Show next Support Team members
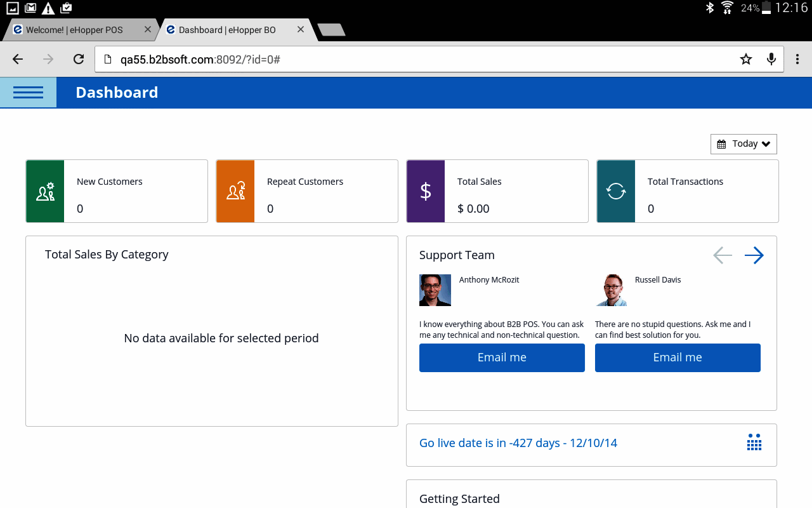Screen dimensions: 812x508 [754, 255]
